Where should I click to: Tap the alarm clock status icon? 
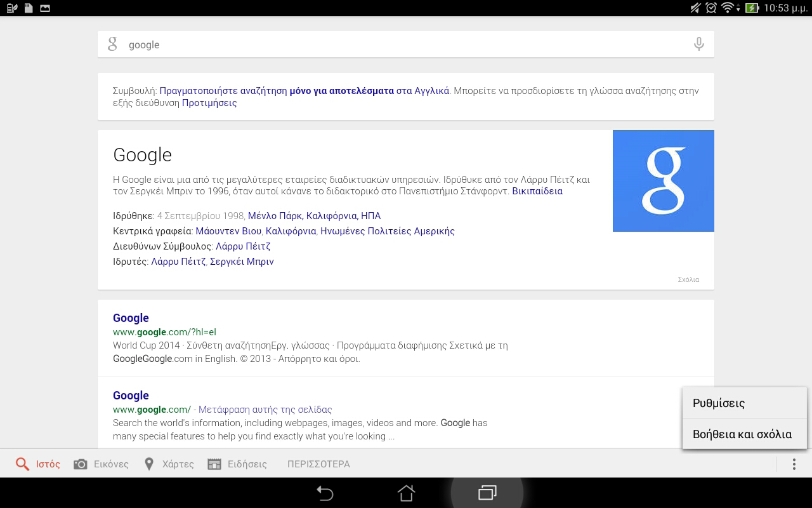click(711, 8)
